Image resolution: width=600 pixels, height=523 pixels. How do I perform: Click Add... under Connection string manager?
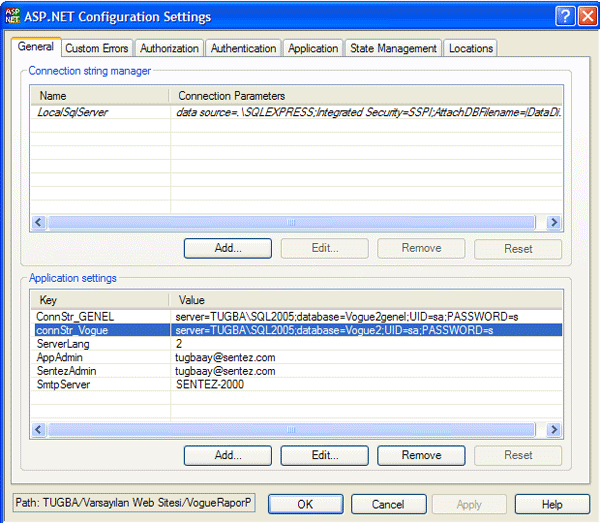(228, 248)
